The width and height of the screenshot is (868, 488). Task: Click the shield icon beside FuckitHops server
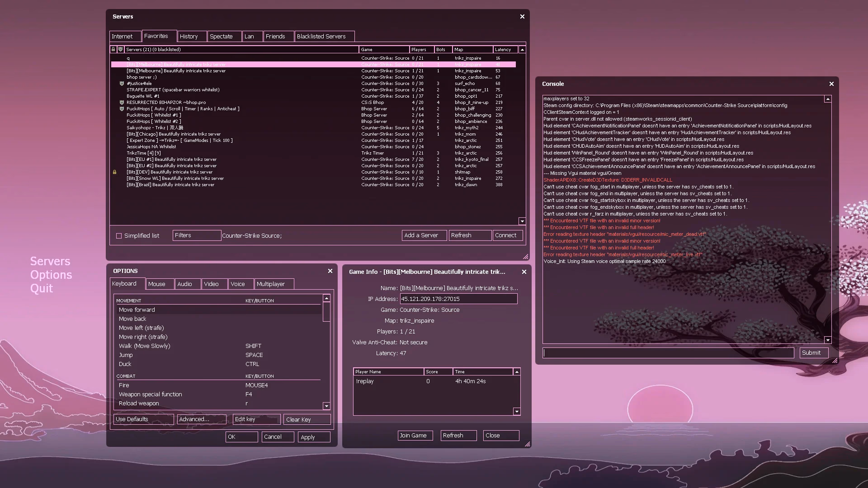point(121,108)
